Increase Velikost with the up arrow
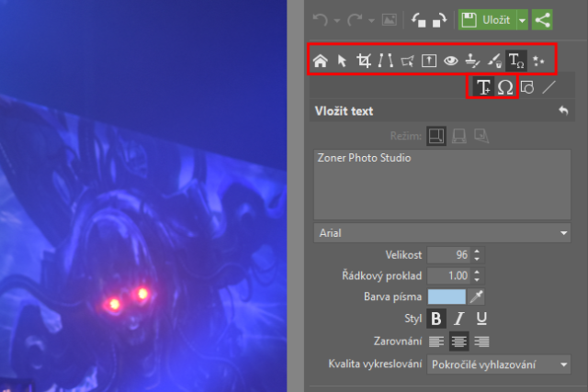The width and height of the screenshot is (588, 392). coord(477,252)
